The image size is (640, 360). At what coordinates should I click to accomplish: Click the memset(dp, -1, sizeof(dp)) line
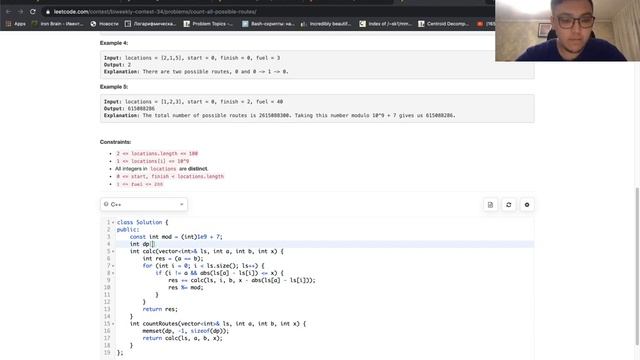point(186,331)
